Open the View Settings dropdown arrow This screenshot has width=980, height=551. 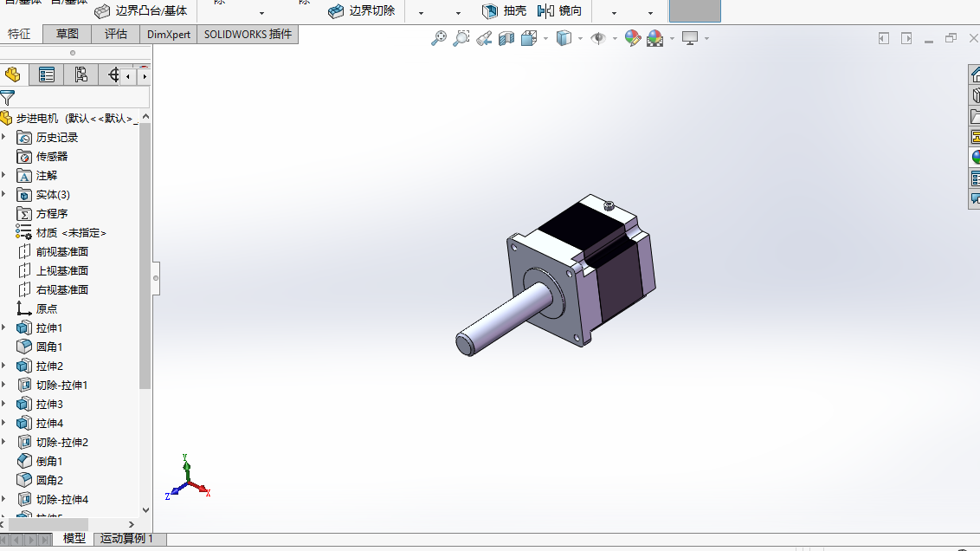707,39
